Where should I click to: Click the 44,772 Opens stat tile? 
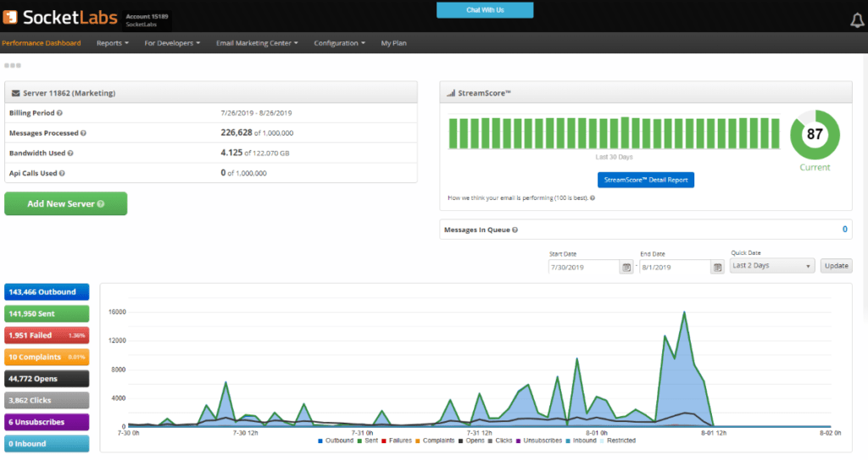[x=47, y=379]
